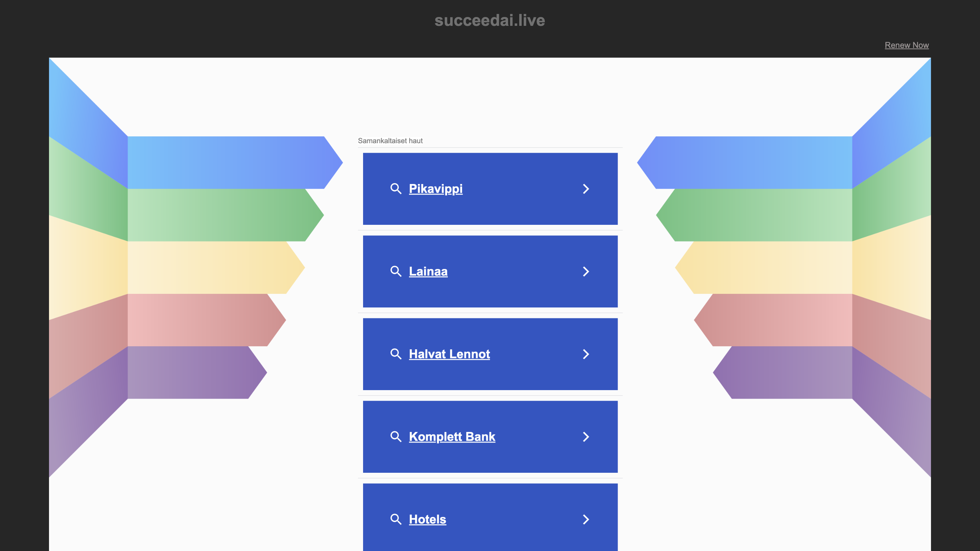Click the magnifier icon beside Pikavippi
The height and width of the screenshot is (551, 980).
pos(396,189)
